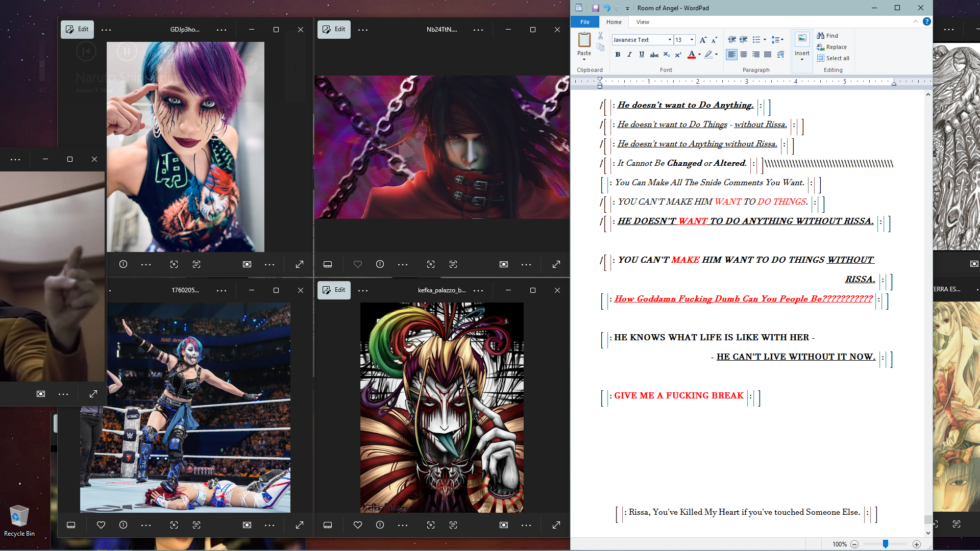Switch to the View ribbon tab
Image resolution: width=980 pixels, height=551 pixels.
643,22
